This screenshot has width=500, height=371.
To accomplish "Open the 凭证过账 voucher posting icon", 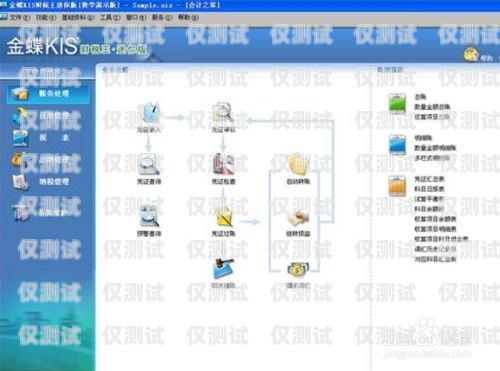I will tap(224, 217).
